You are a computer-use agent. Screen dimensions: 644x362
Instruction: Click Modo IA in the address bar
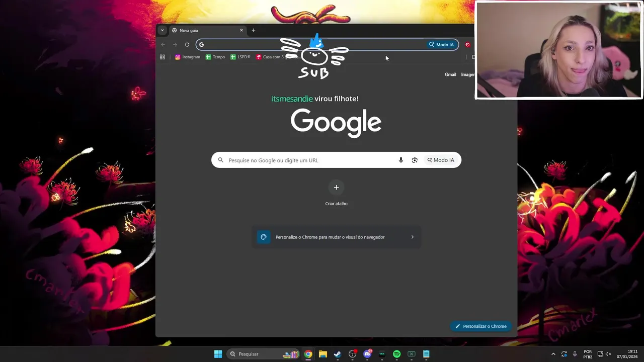pos(441,45)
